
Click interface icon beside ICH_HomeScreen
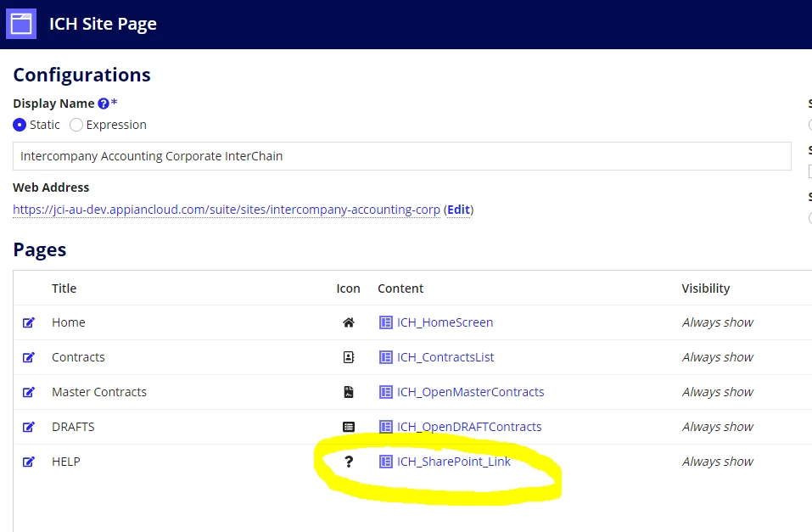386,322
